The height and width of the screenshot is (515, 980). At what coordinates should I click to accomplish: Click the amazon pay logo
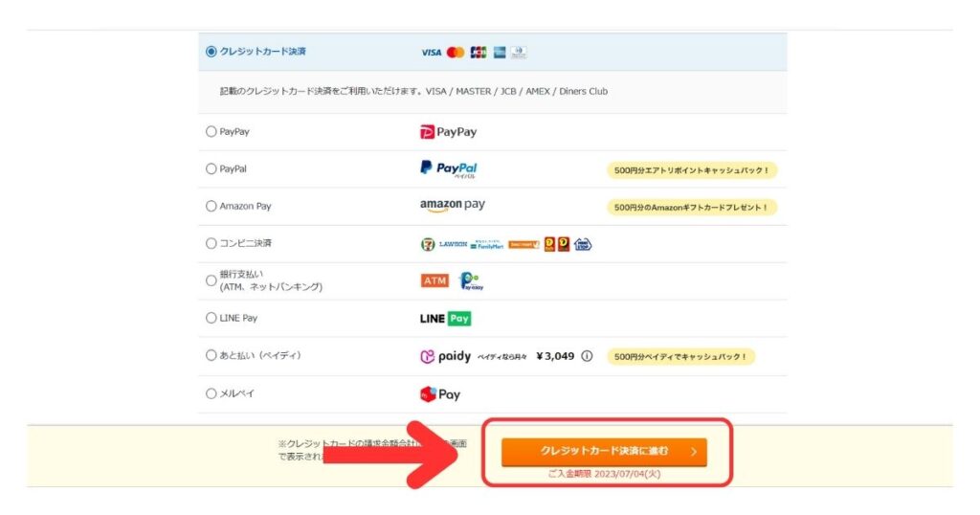tap(453, 205)
